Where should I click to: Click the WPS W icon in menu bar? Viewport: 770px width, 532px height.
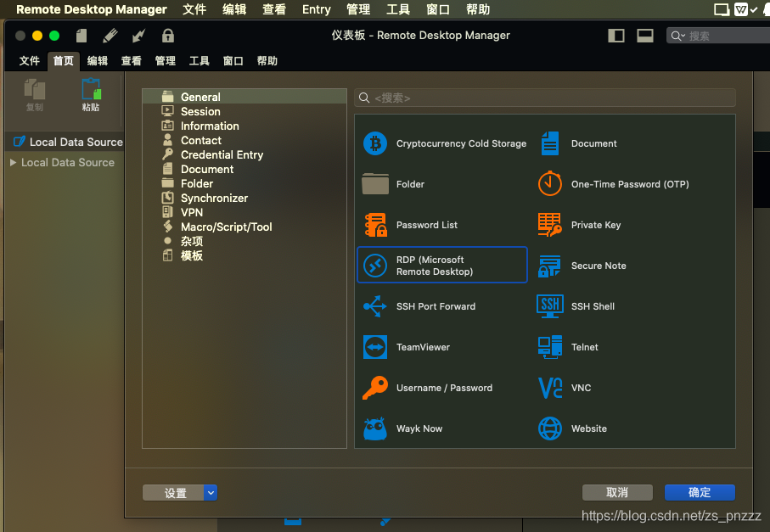741,9
